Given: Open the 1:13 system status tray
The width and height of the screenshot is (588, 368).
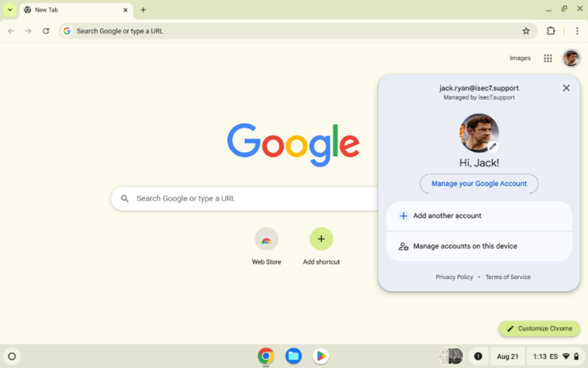Looking at the screenshot, I should [555, 356].
